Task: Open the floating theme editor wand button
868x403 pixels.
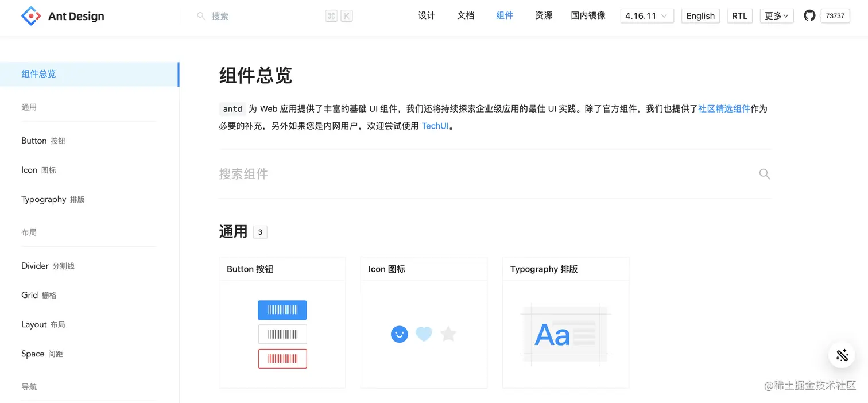Action: click(x=842, y=355)
